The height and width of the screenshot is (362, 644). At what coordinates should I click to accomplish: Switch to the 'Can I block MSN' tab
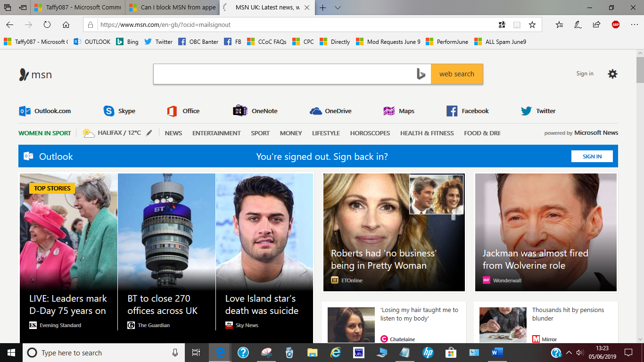[172, 8]
